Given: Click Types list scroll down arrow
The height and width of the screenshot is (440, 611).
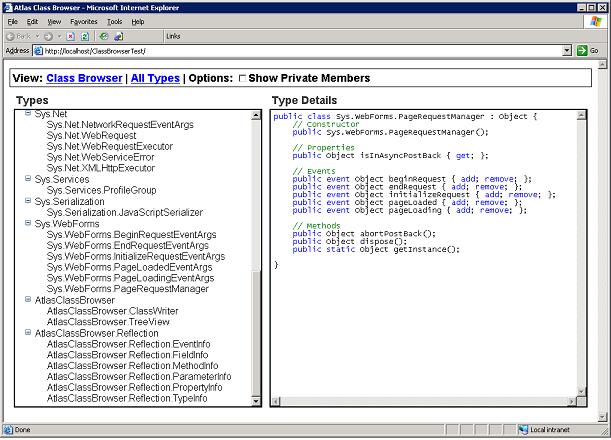Looking at the screenshot, I should pos(256,401).
